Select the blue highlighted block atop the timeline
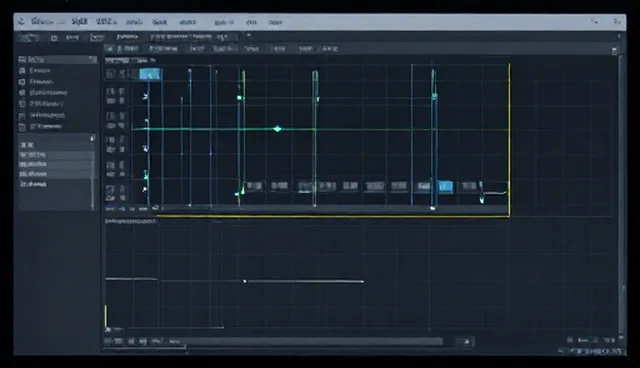Image resolution: width=640 pixels, height=368 pixels. tap(150, 74)
